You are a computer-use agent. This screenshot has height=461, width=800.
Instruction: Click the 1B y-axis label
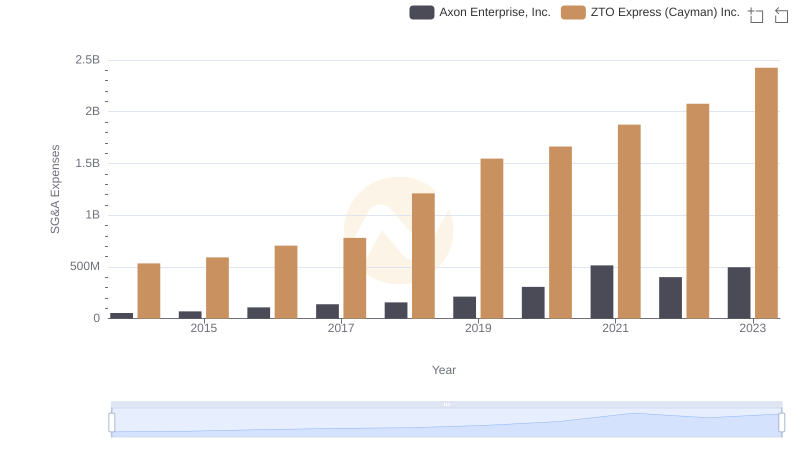(92, 215)
